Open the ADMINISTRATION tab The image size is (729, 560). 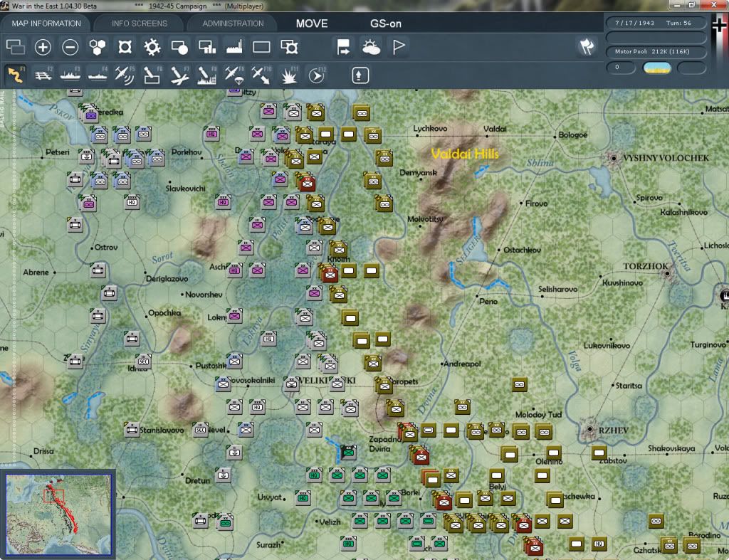tap(233, 23)
